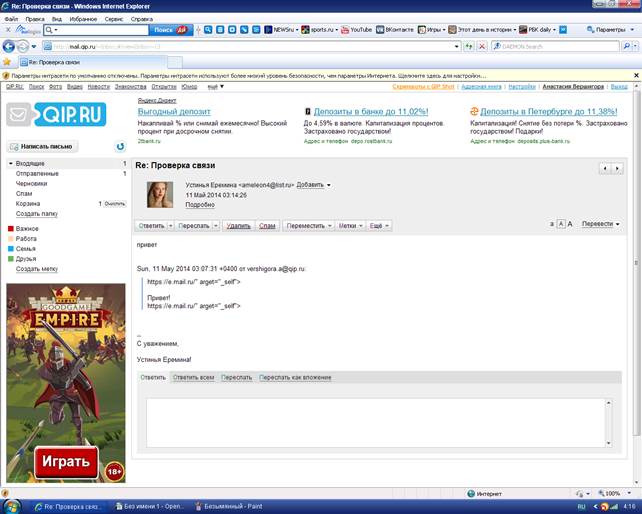Open the address bar dropdown arrow
642x514 pixels.
pyautogui.click(x=457, y=47)
